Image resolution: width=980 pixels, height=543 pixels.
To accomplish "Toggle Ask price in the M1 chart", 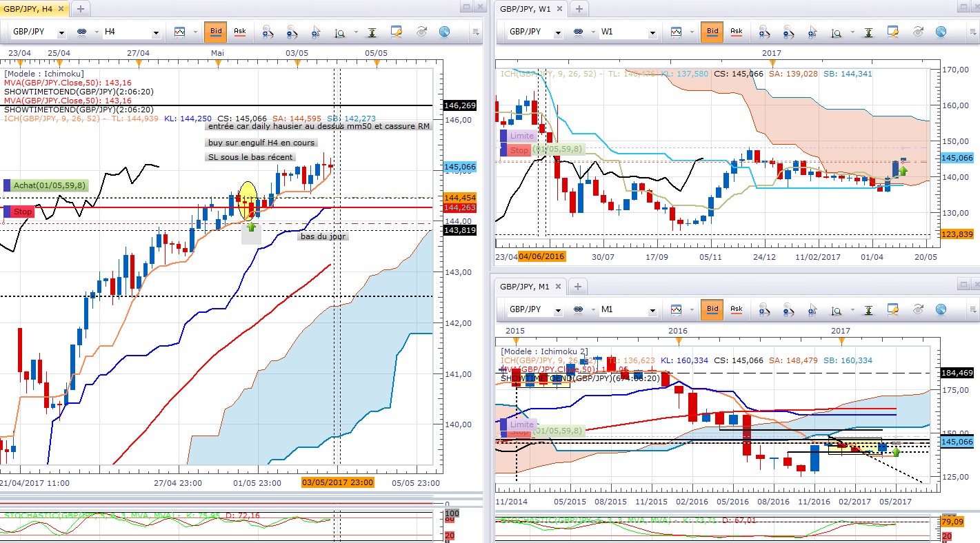I will click(x=736, y=310).
